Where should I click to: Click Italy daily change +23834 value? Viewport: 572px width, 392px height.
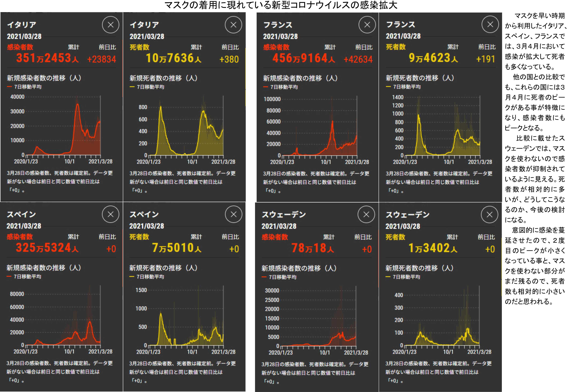pos(101,59)
